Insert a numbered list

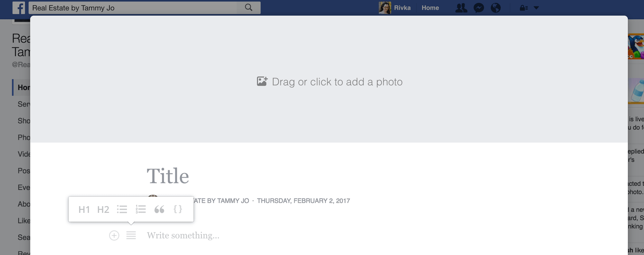(141, 209)
